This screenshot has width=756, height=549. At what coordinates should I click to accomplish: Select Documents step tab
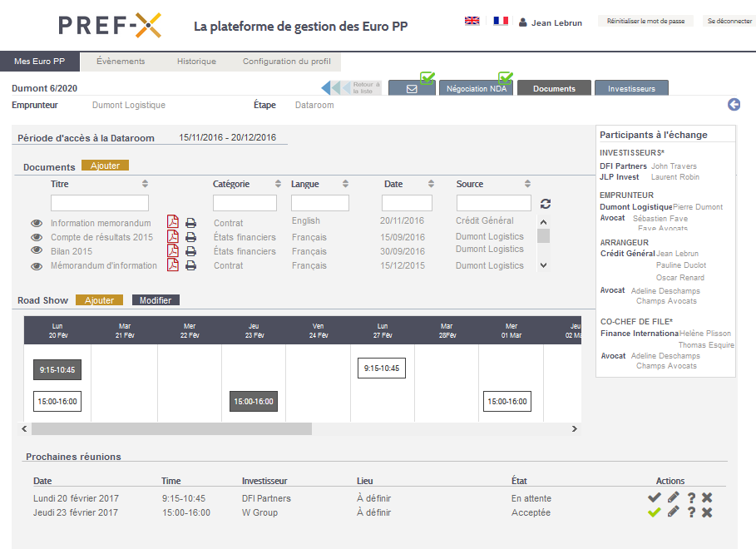coord(554,89)
